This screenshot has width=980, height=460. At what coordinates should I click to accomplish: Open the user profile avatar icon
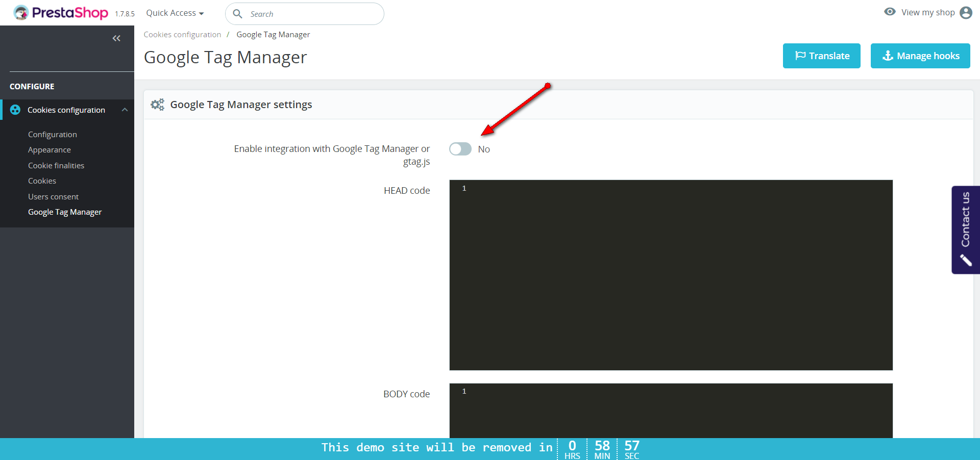(x=966, y=13)
